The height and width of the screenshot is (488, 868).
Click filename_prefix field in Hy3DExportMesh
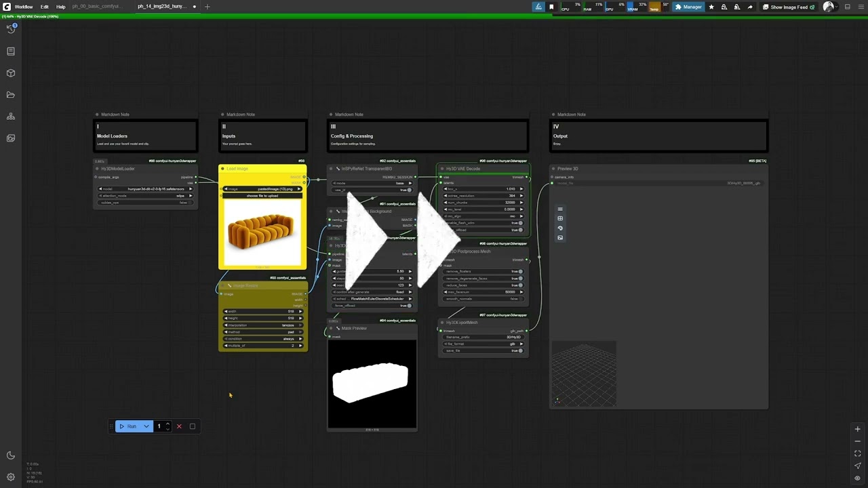click(x=484, y=337)
